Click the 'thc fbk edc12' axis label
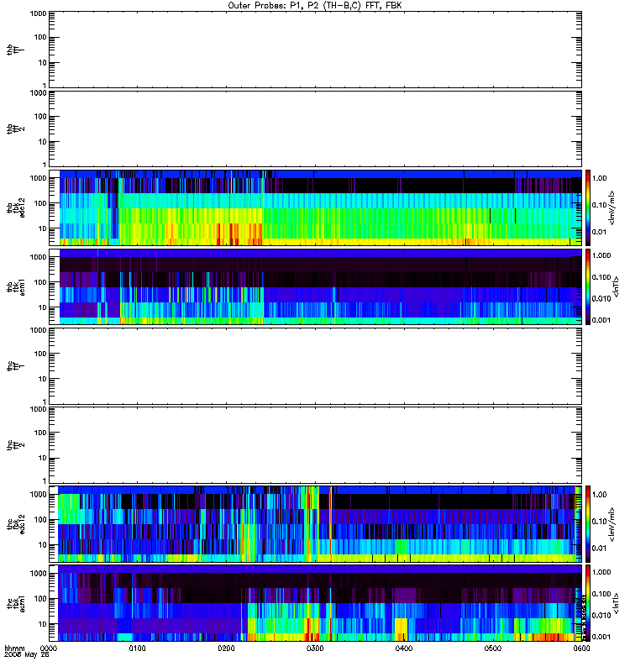Image resolution: width=630 pixels, height=672 pixels. pos(15,524)
